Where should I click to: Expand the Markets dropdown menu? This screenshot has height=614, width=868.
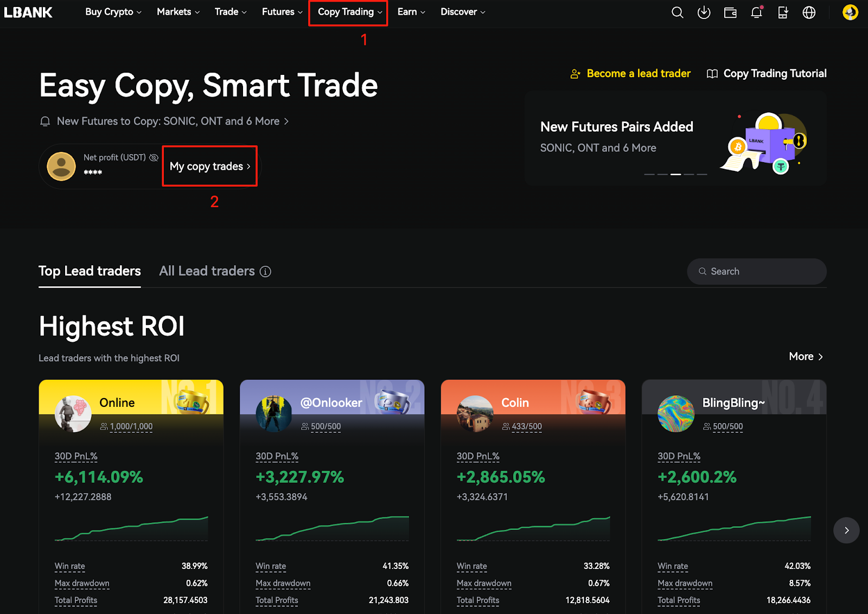click(178, 12)
